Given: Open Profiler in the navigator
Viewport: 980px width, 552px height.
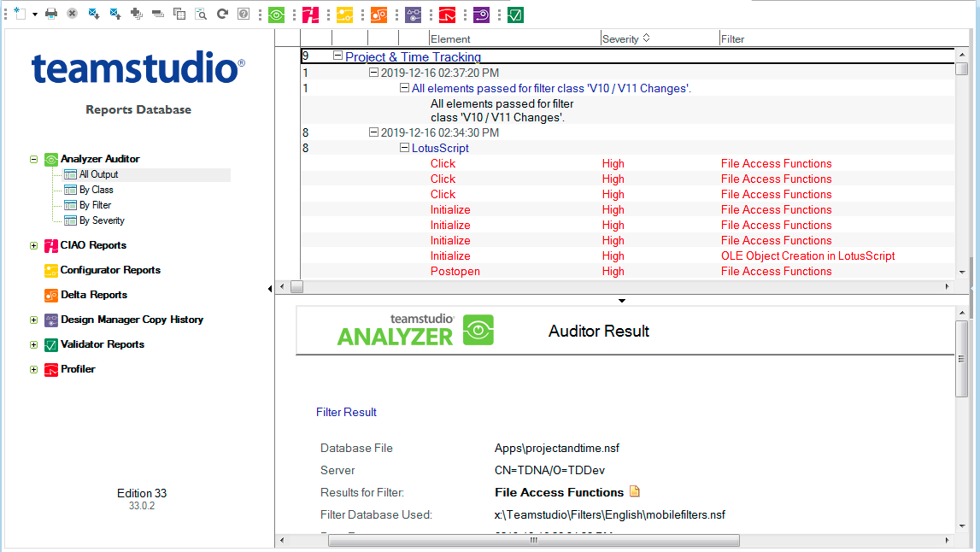Looking at the screenshot, I should (x=78, y=369).
